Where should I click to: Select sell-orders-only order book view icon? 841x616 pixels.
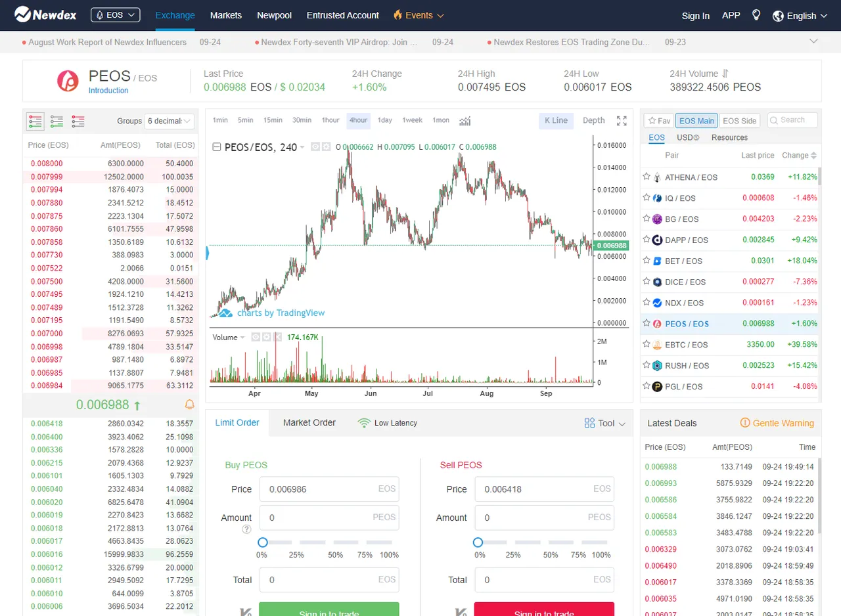point(78,121)
